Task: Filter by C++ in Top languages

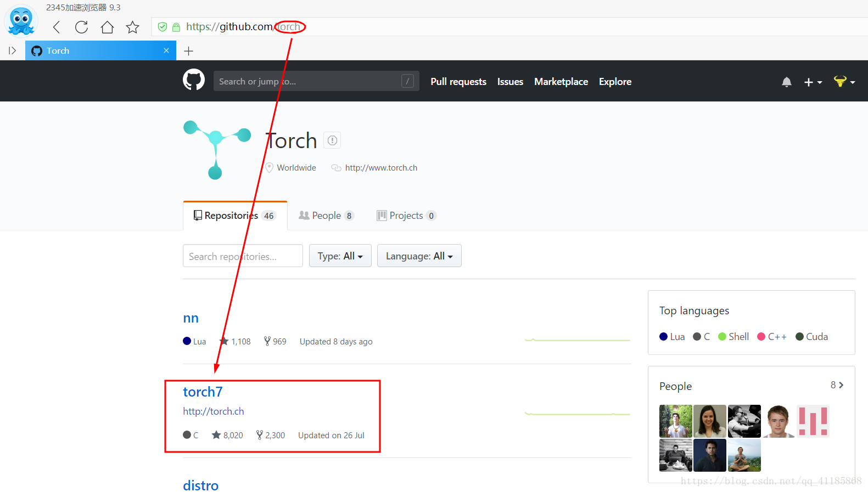Action: point(772,337)
